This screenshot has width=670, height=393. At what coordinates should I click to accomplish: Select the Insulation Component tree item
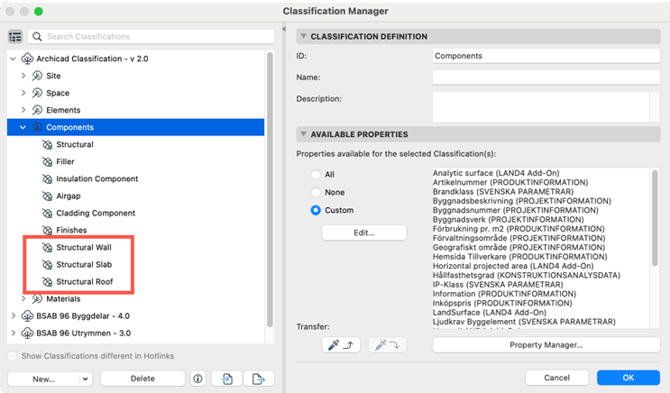[97, 179]
